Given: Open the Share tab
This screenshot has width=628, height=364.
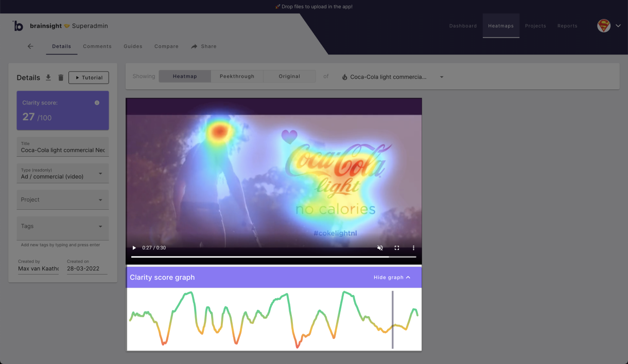Looking at the screenshot, I should pos(204,46).
